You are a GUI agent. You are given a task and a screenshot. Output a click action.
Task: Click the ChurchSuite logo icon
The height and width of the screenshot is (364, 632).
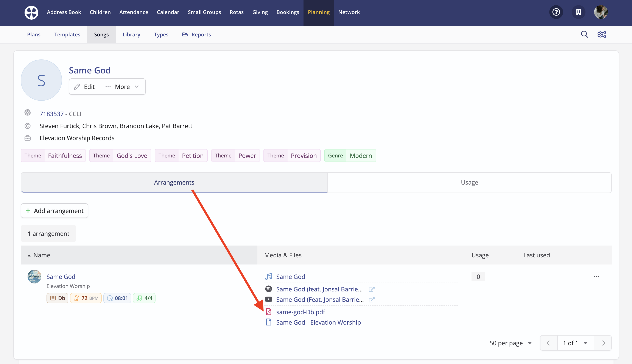pos(31,12)
